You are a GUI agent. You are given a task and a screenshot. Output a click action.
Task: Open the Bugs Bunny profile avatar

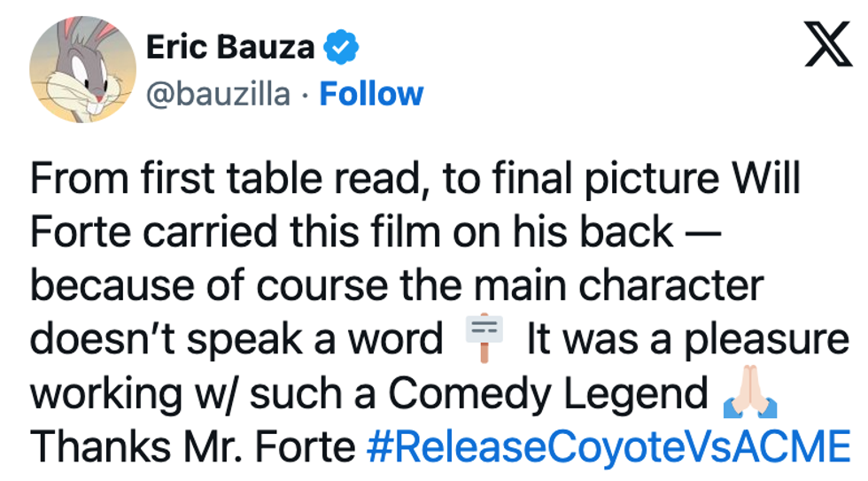click(82, 69)
